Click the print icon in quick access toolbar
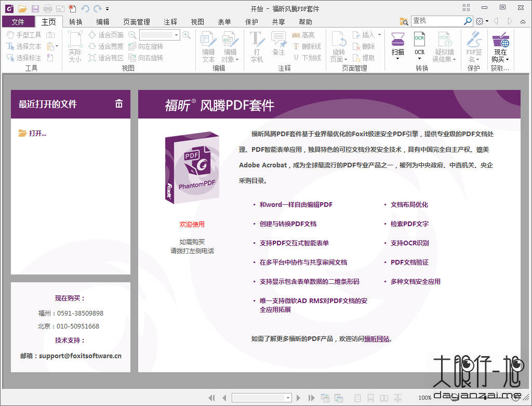This screenshot has width=532, height=406. [47, 8]
